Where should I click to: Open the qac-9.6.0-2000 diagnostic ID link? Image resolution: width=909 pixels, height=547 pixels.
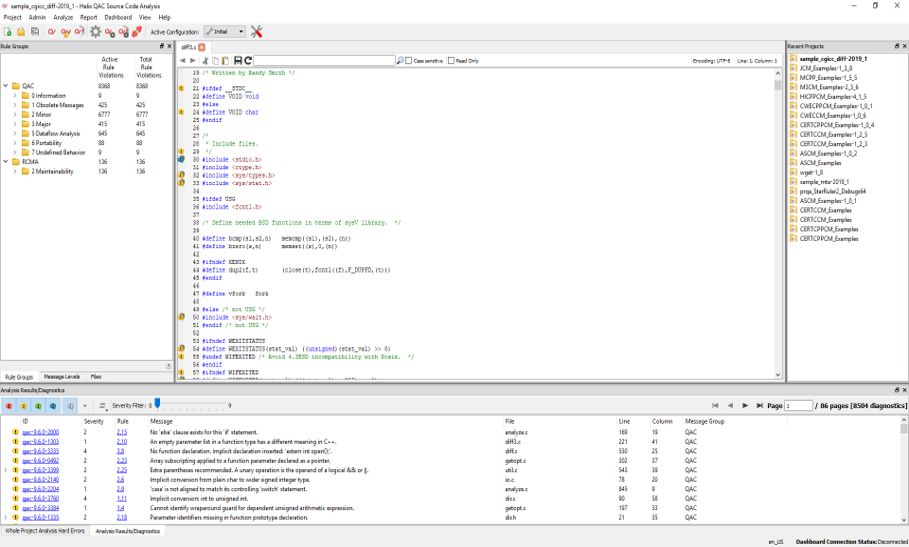40,432
